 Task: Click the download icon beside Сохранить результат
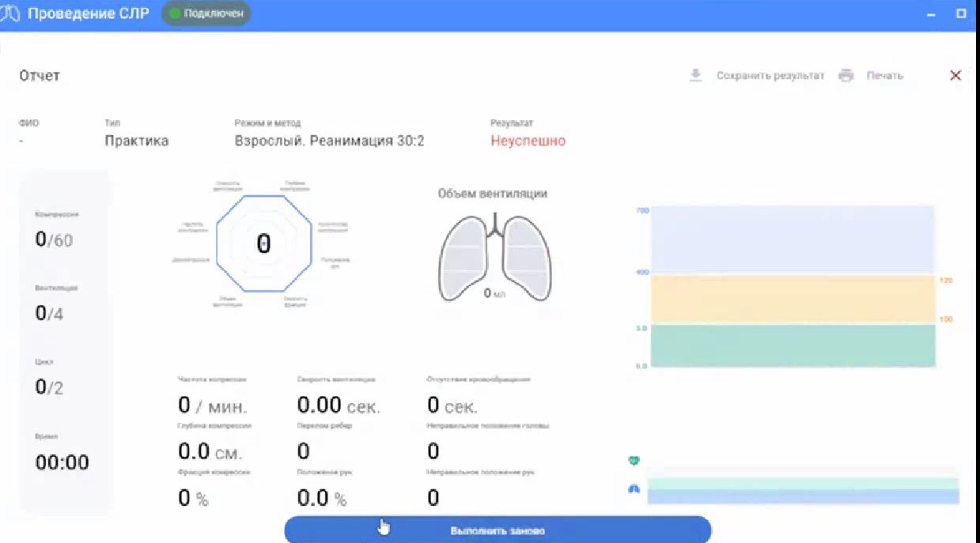pyautogui.click(x=696, y=76)
